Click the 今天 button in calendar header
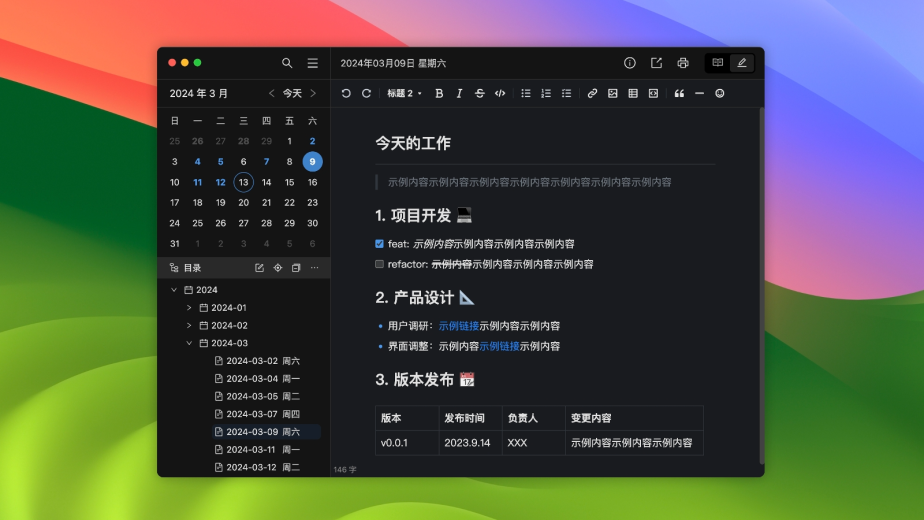 (x=292, y=93)
